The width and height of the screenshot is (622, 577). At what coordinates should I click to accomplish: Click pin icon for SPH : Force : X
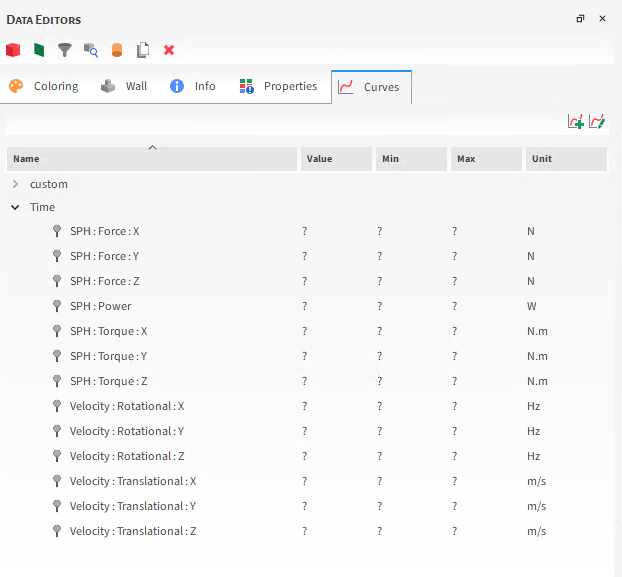point(57,231)
